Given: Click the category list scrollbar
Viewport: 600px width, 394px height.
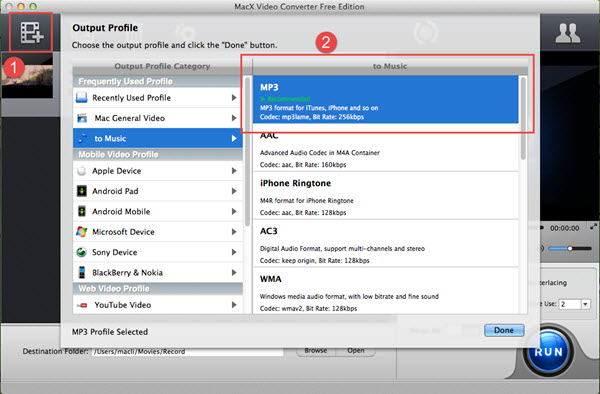Looking at the screenshot, I should [x=248, y=151].
